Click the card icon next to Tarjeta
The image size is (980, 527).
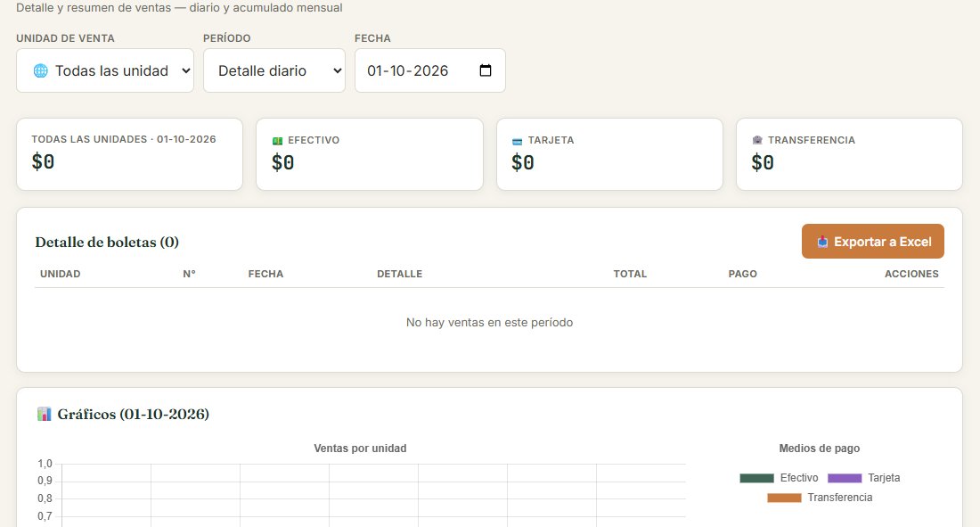tap(517, 141)
